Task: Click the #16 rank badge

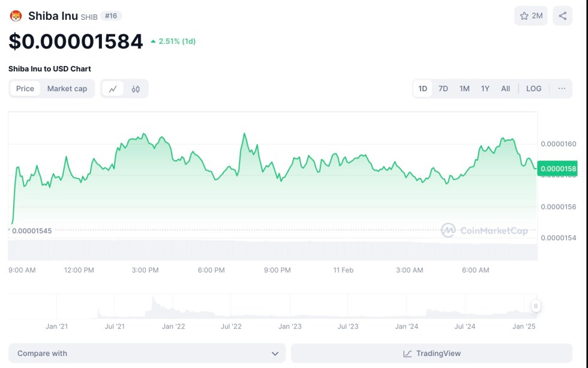Action: [x=111, y=16]
